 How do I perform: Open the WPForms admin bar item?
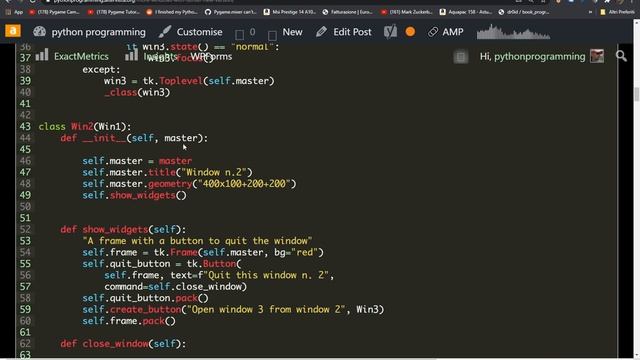click(211, 56)
